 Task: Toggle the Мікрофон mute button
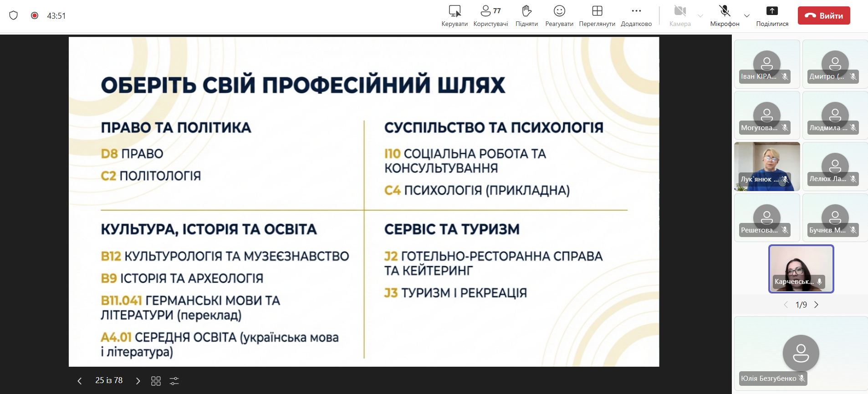pos(725,16)
